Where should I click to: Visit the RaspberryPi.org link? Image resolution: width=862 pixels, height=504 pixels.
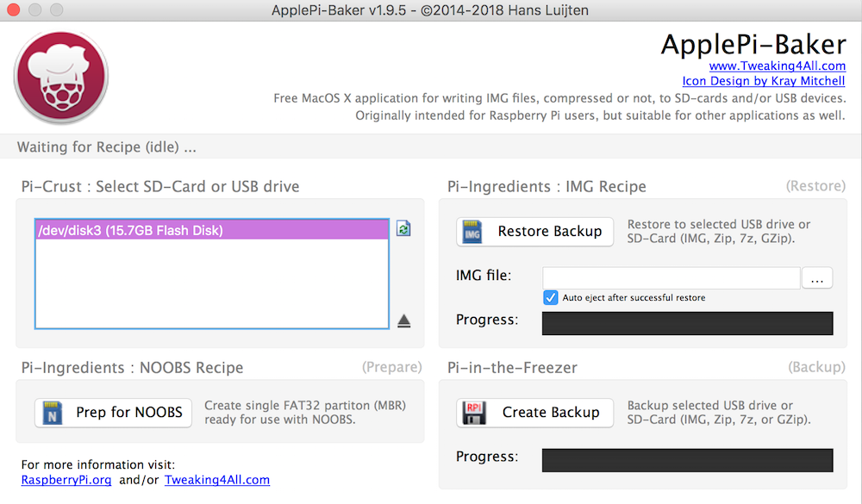point(66,480)
